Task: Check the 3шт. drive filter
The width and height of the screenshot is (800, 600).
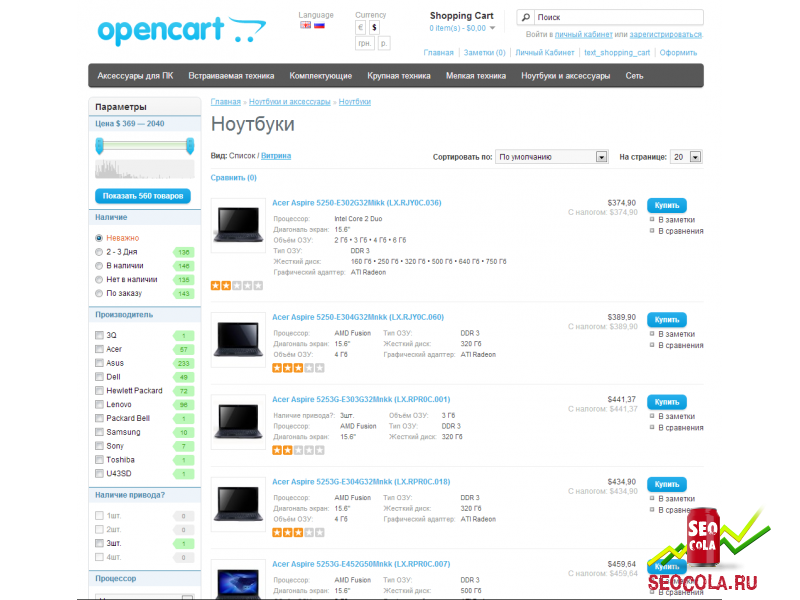Action: click(x=99, y=543)
